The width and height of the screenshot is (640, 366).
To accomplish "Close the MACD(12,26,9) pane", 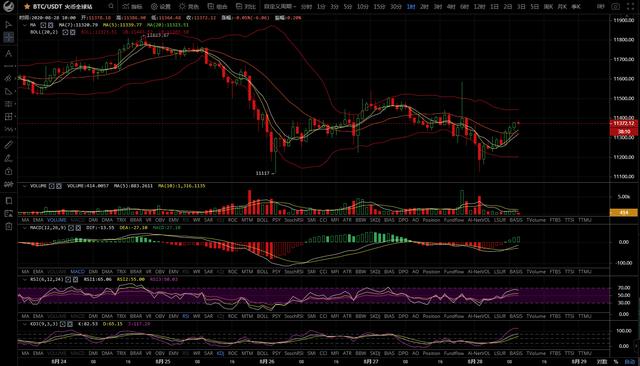I will (78, 228).
